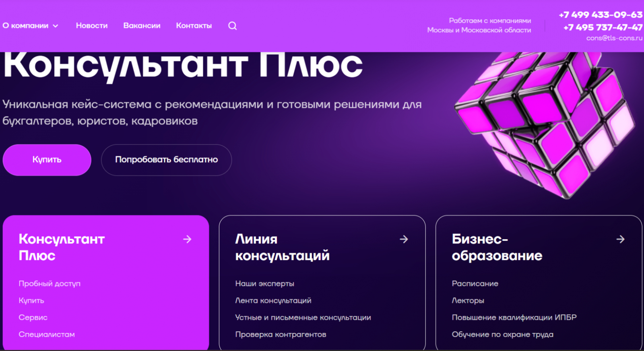Call phone number +7 495 737-47-47
The height and width of the screenshot is (351, 644).
[x=603, y=27]
